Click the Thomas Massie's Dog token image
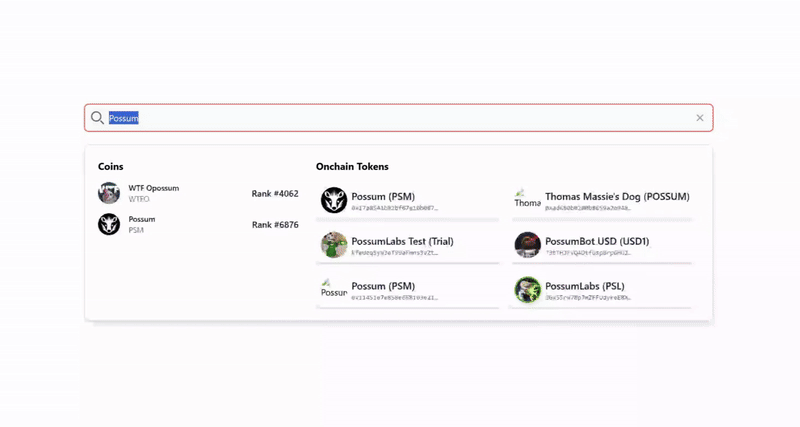This screenshot has height=427, width=800. tap(527, 200)
